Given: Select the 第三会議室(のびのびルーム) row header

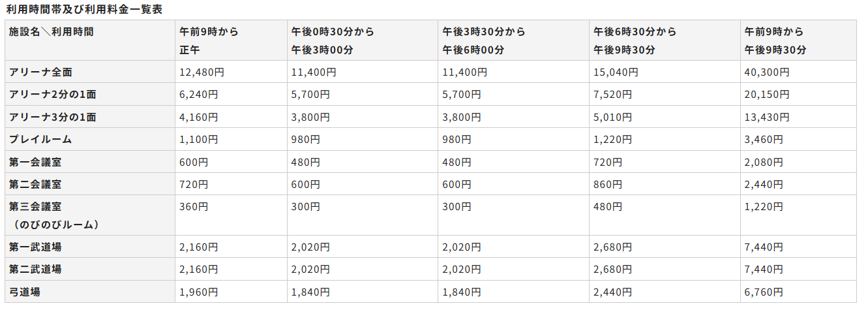Looking at the screenshot, I should point(54,215).
